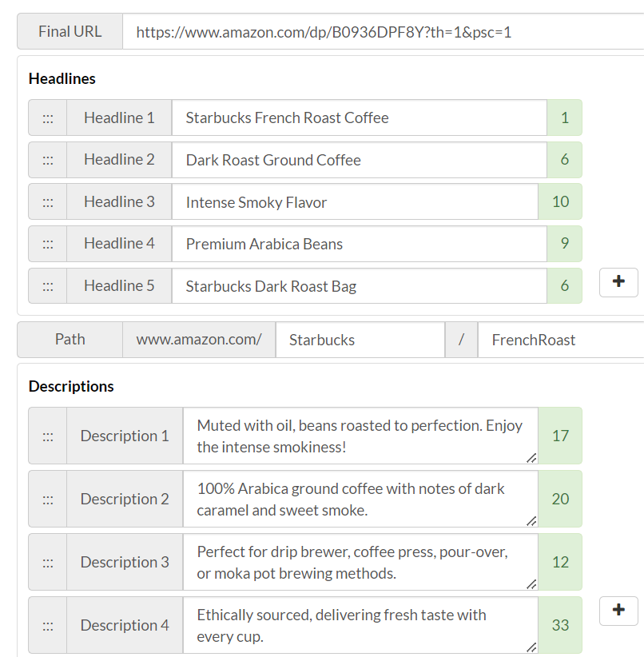Edit Description 2 text '100% Arabica ground coffee'
644x657 pixels.
tap(360, 499)
